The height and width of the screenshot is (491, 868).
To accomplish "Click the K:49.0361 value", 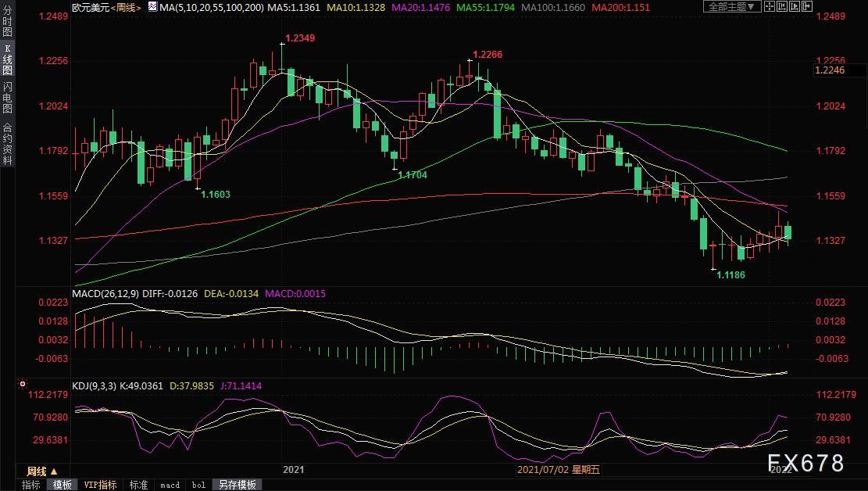I will click(x=141, y=385).
